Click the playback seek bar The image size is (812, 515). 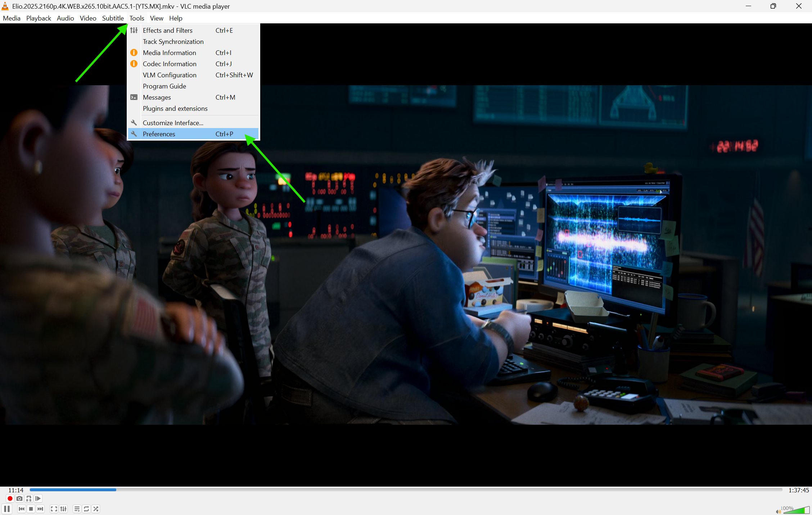point(406,490)
